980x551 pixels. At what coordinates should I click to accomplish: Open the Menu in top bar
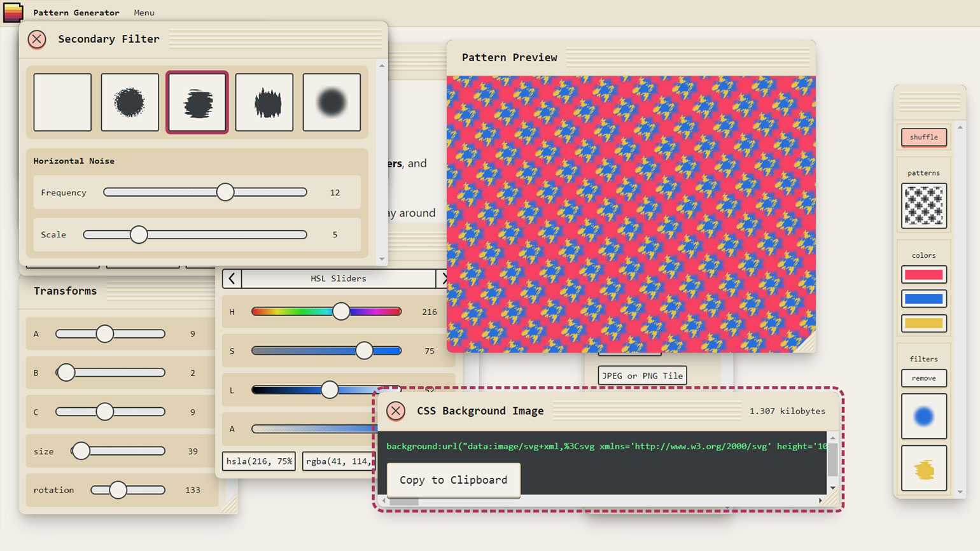(144, 13)
